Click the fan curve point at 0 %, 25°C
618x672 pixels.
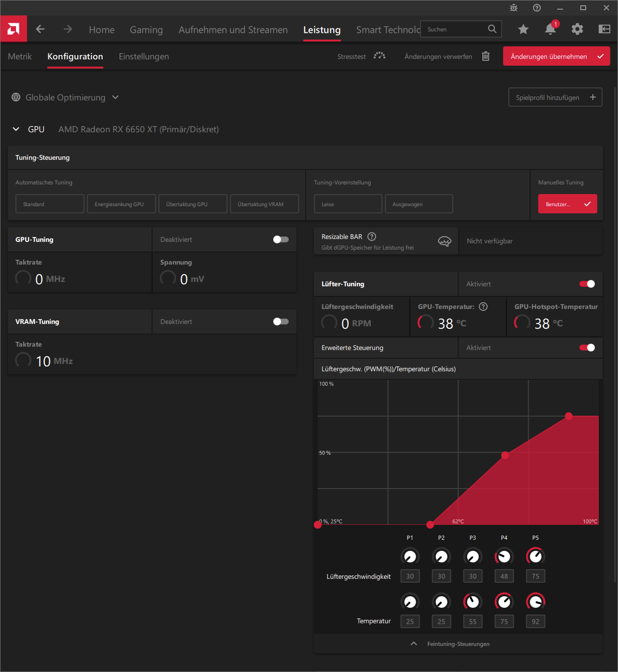[x=318, y=525]
